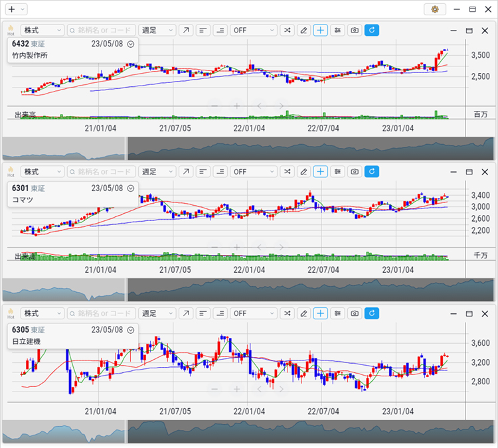Click the shuffle icon in third chart toolbar
498x448 pixels.
click(287, 313)
